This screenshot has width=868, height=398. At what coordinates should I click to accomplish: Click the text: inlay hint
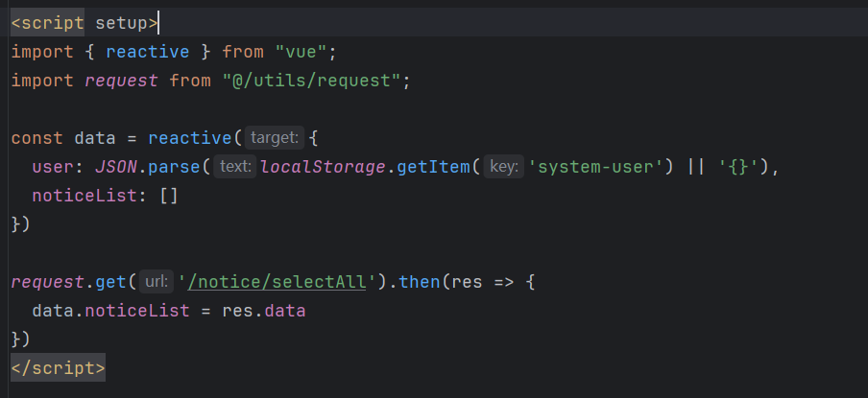point(234,166)
